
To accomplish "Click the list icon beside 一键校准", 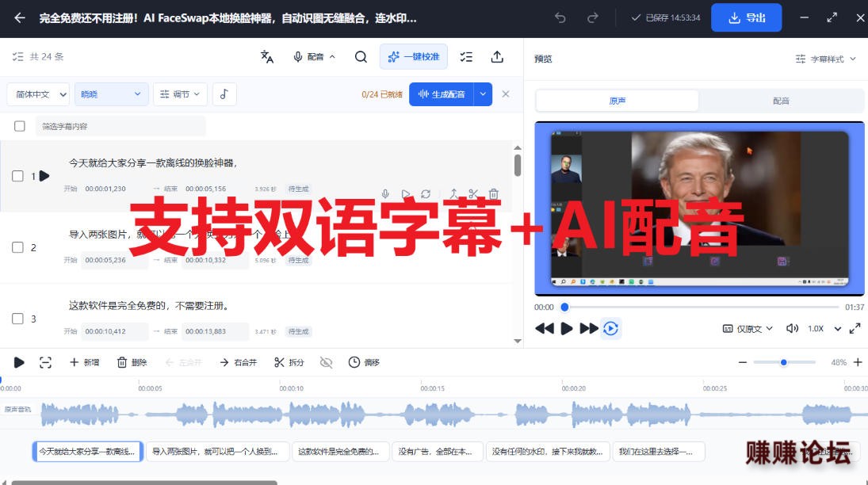I will tap(466, 56).
